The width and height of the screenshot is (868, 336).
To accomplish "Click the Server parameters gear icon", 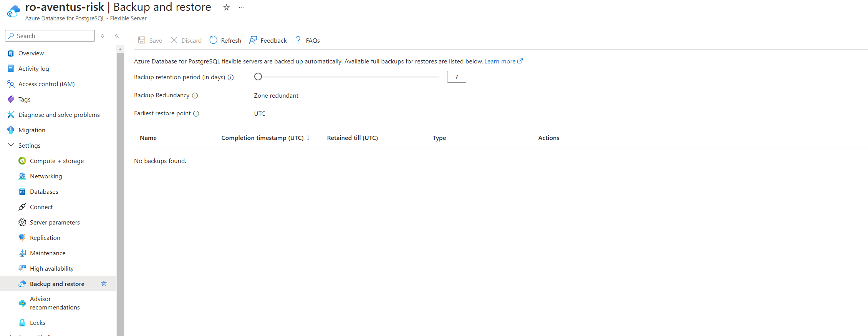I will pos(22,222).
